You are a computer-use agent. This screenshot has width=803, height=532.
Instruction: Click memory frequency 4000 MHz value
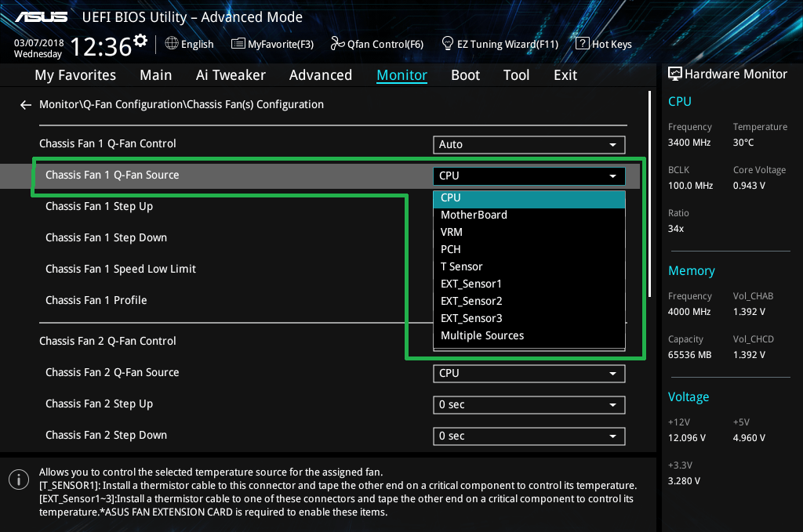pyautogui.click(x=689, y=312)
